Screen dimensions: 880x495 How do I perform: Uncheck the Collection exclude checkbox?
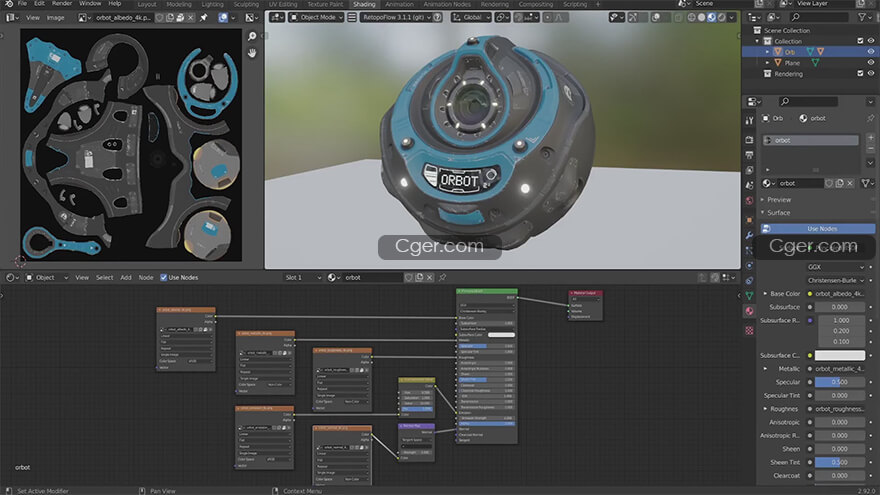(860, 41)
